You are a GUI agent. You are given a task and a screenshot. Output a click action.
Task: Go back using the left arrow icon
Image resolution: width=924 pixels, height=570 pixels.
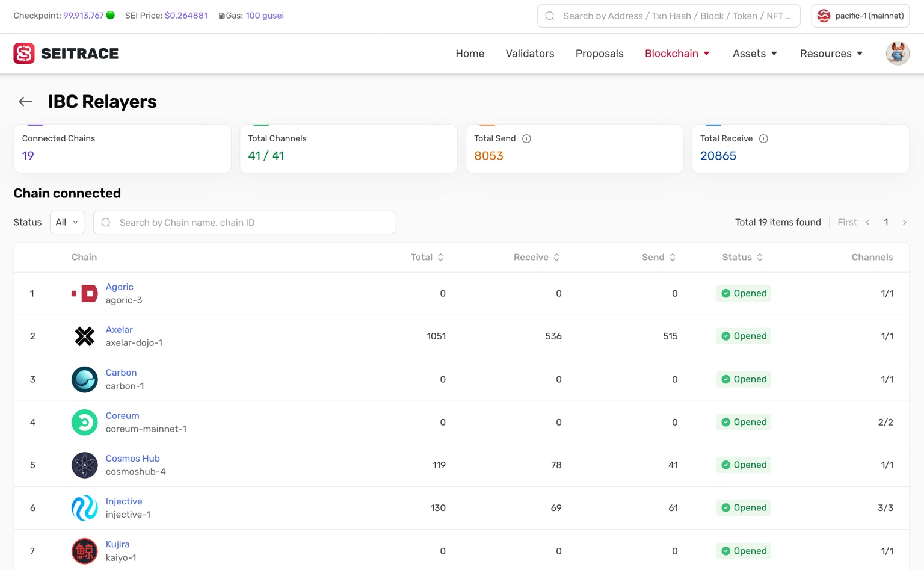[x=25, y=102]
